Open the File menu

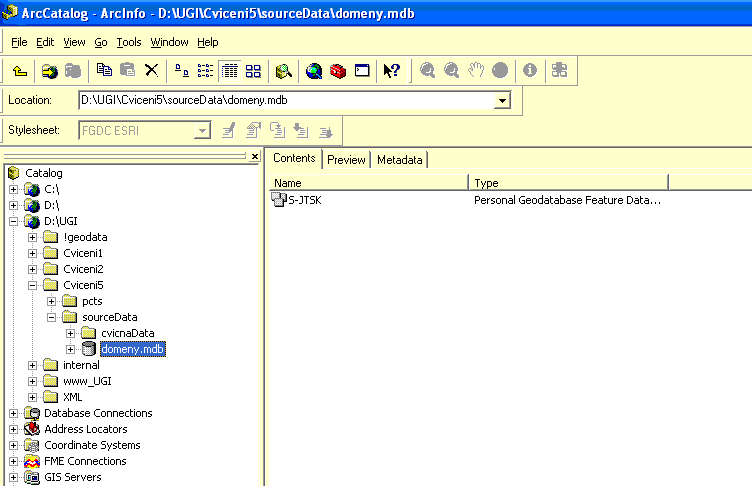tap(19, 42)
